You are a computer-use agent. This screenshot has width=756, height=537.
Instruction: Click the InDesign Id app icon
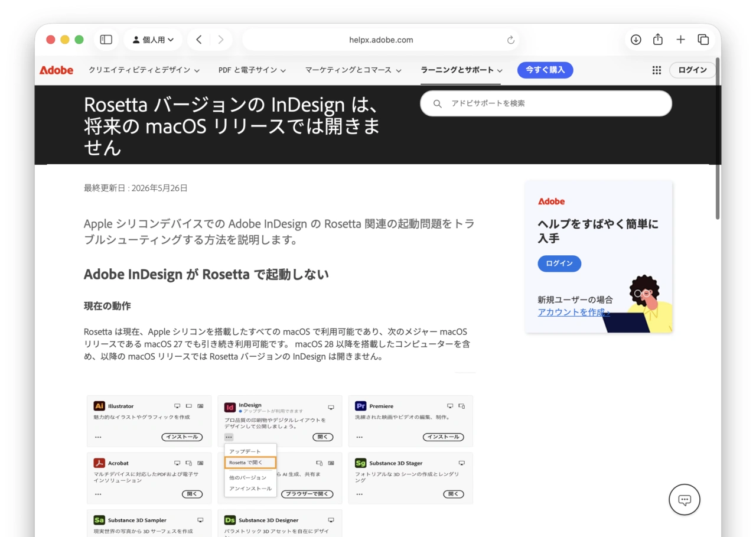[230, 408]
